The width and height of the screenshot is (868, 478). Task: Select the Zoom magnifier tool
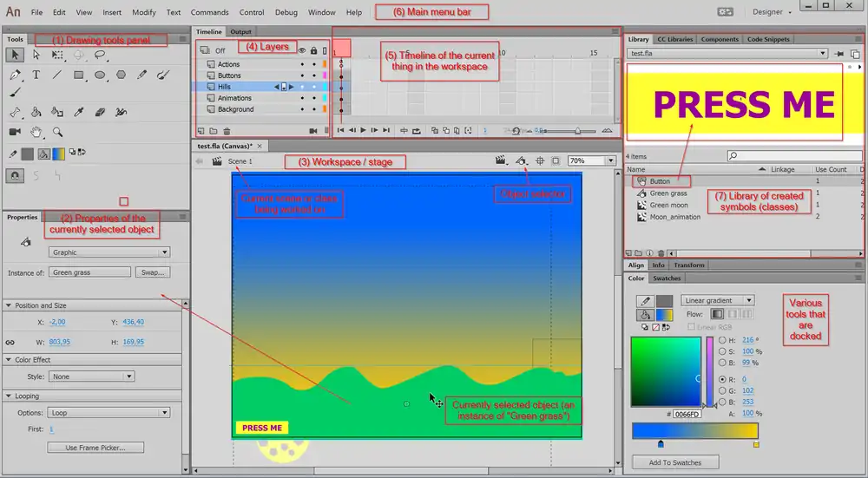coord(57,132)
